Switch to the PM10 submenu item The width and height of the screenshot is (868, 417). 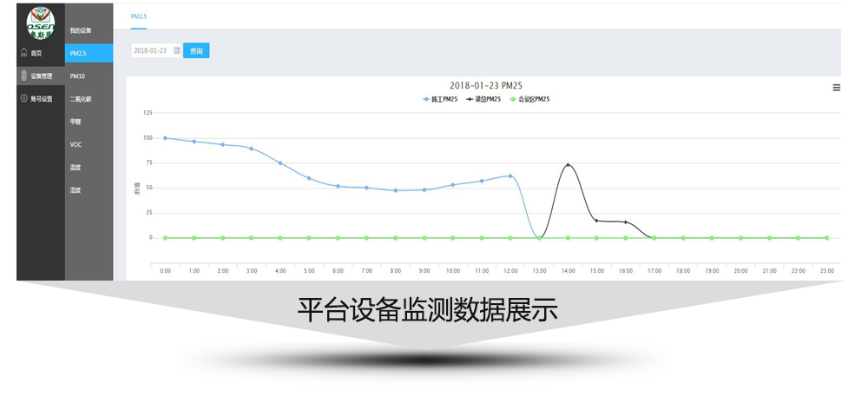78,76
